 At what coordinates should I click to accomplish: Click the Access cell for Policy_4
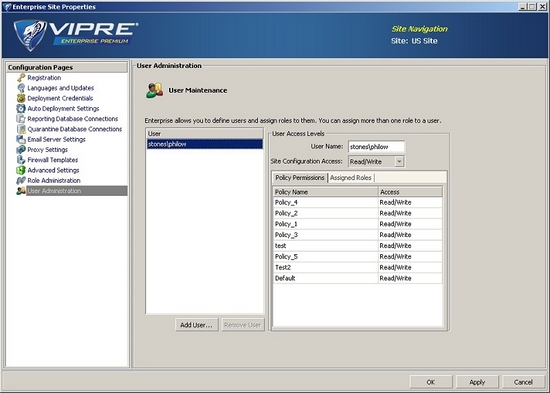(410, 202)
